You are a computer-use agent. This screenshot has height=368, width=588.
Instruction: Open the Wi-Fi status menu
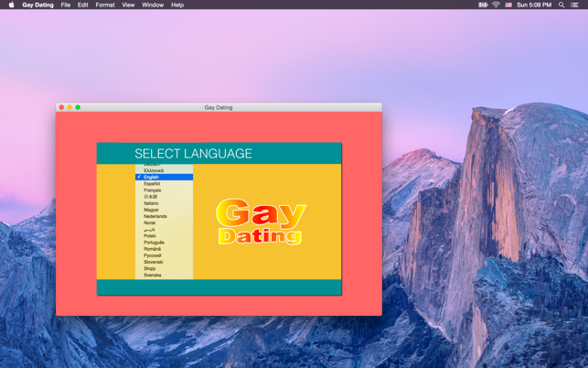(x=496, y=5)
